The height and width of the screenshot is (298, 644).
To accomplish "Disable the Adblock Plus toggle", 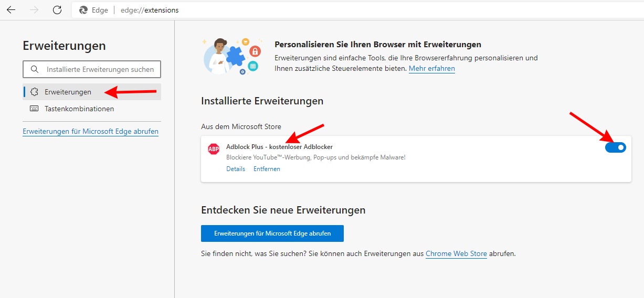I will (615, 147).
